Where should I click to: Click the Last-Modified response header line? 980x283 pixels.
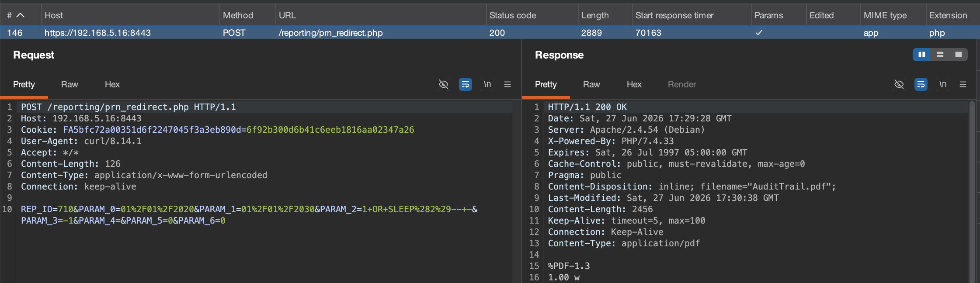pyautogui.click(x=663, y=198)
